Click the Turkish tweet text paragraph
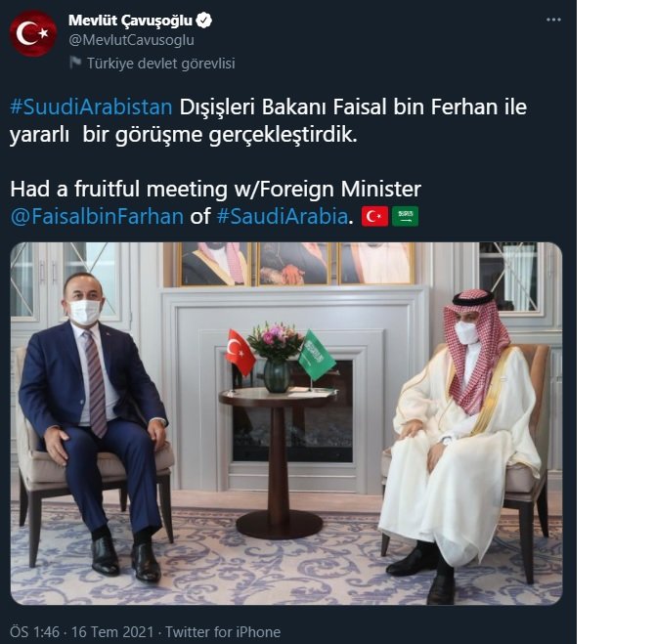Viewport: 655px width, 644px height. (x=268, y=121)
